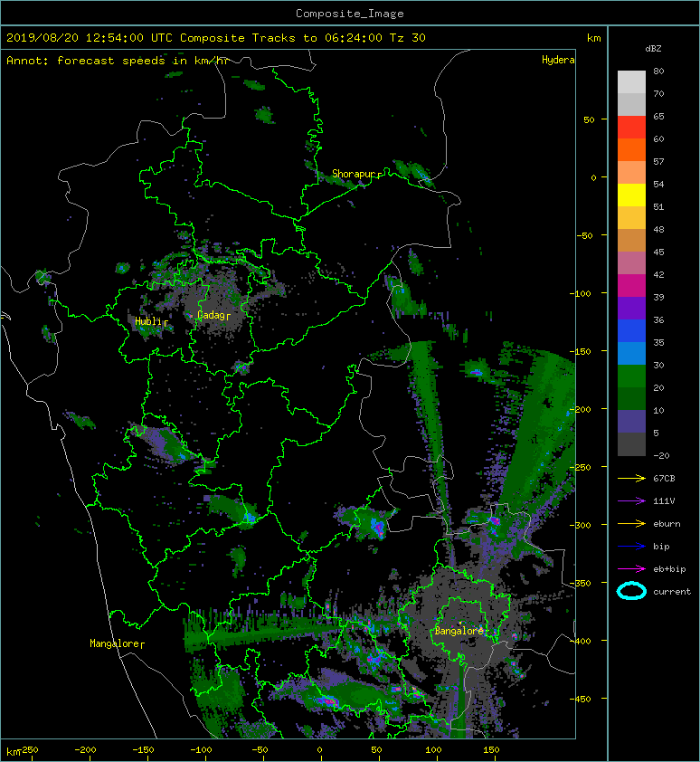Click the dBZ legend heading

pyautogui.click(x=653, y=49)
